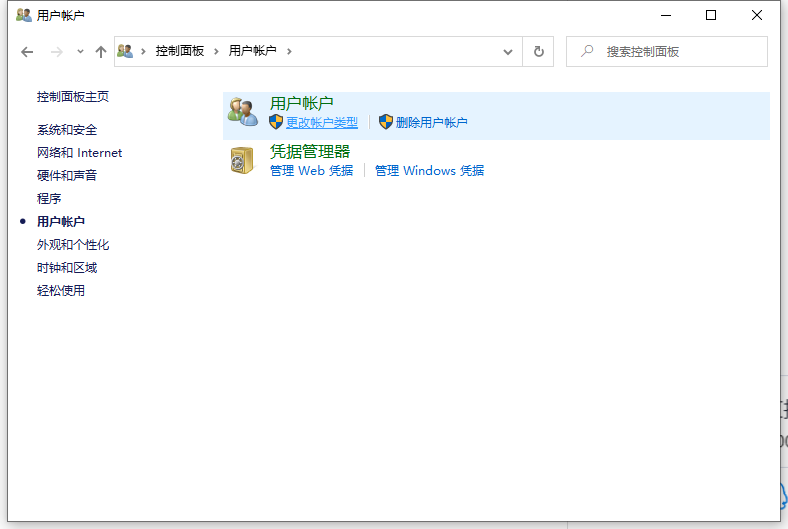This screenshot has width=788, height=529.
Task: Click the up one level arrow
Action: point(100,52)
